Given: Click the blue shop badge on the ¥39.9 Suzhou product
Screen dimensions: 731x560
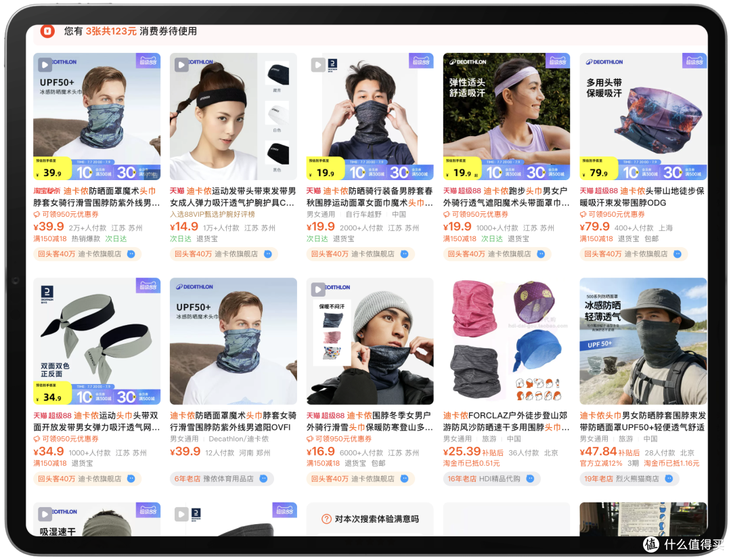Looking at the screenshot, I should [131, 254].
